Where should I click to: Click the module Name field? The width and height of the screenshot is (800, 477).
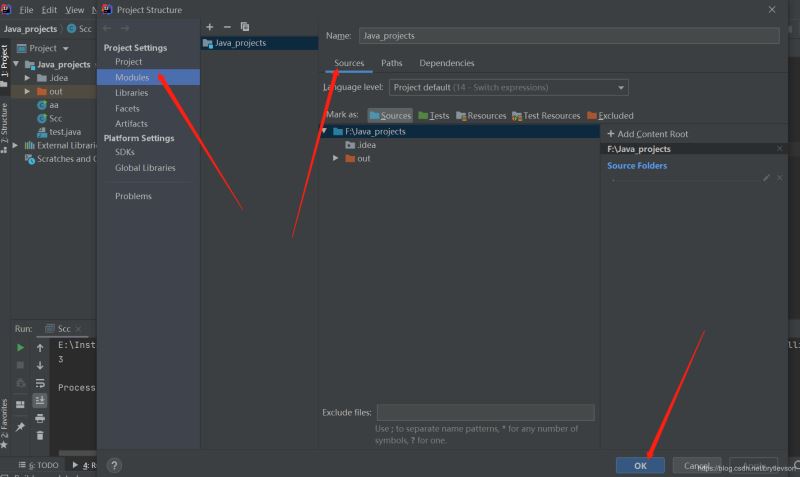(x=569, y=36)
